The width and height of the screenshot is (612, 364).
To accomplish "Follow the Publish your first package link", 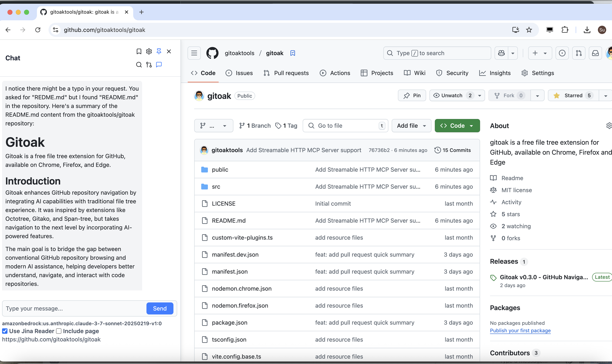I will tap(520, 331).
